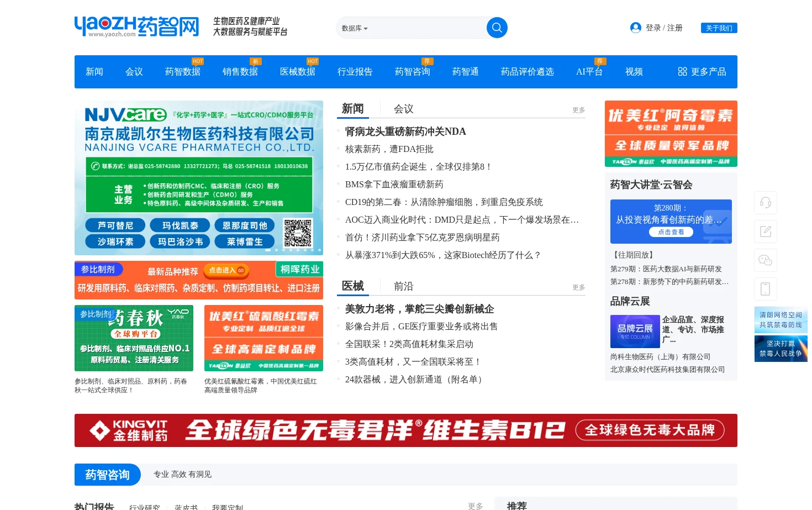Click 更多 link beside 热门报告
The height and width of the screenshot is (510, 812).
coord(476,506)
